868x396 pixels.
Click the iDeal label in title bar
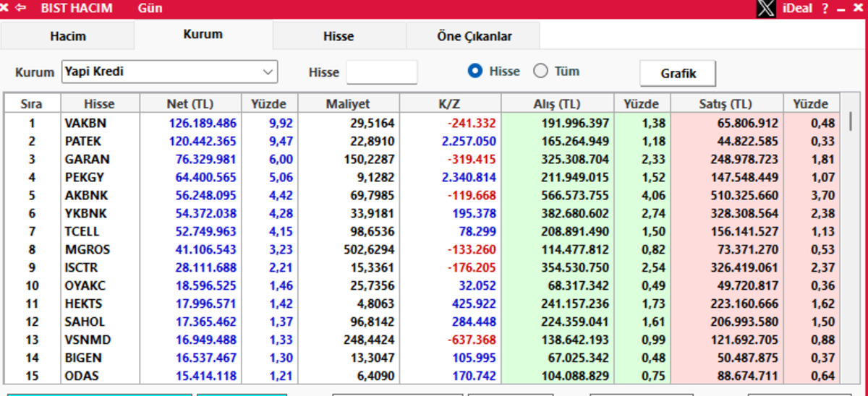798,9
